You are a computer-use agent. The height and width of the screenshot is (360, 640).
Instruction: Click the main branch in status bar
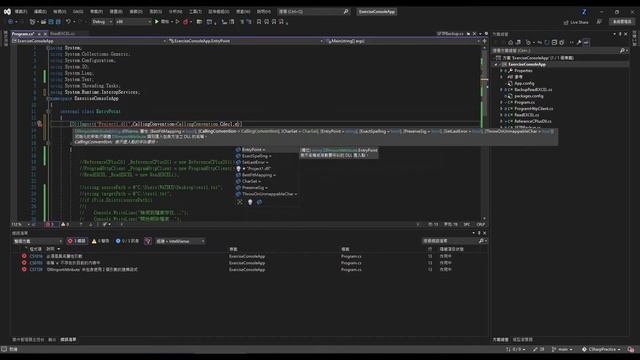[x=562, y=349]
